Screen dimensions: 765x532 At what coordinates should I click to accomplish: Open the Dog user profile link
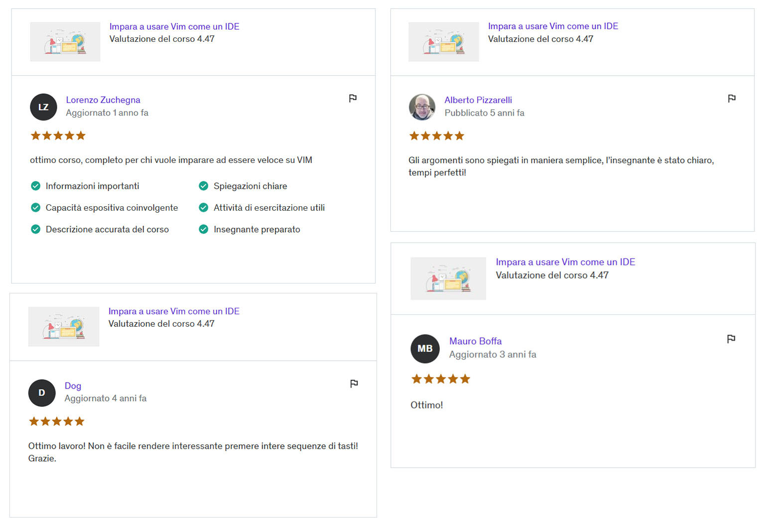point(73,386)
